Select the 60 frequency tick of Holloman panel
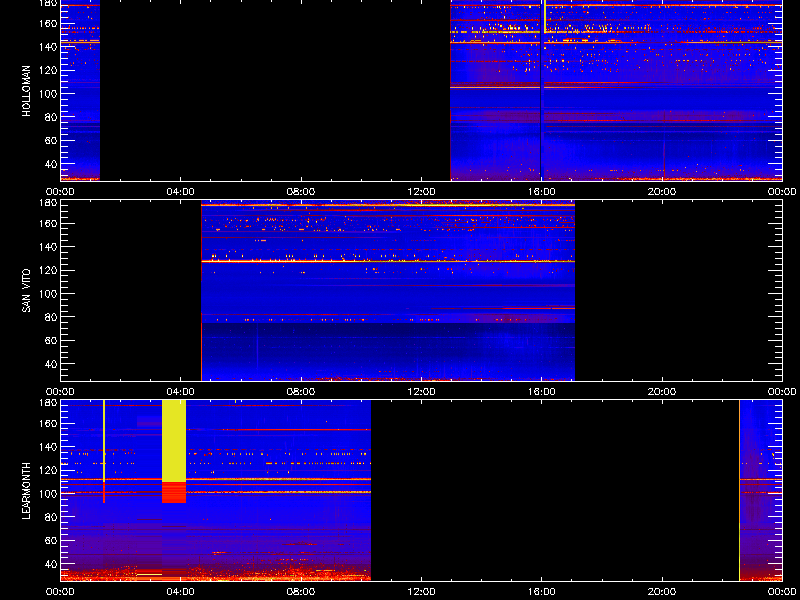This screenshot has height=600, width=800. click(x=52, y=141)
